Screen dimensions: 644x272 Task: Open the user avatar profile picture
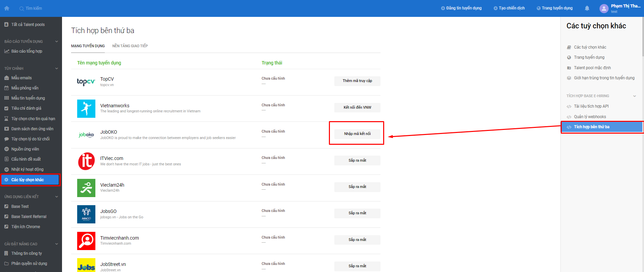point(604,8)
